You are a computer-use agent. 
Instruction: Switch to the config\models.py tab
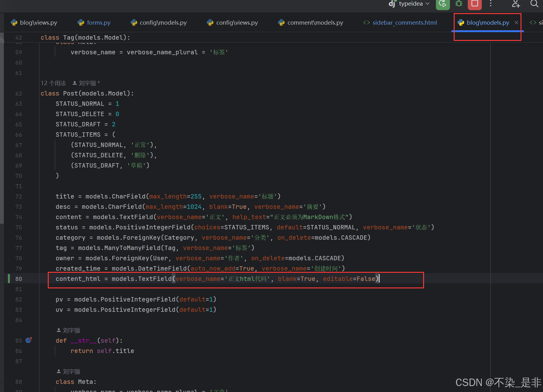click(159, 22)
